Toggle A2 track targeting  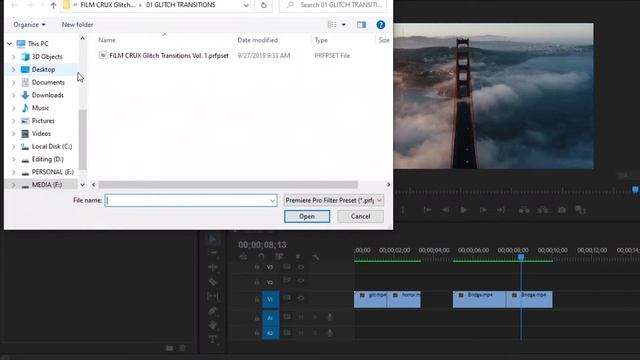[x=270, y=333]
